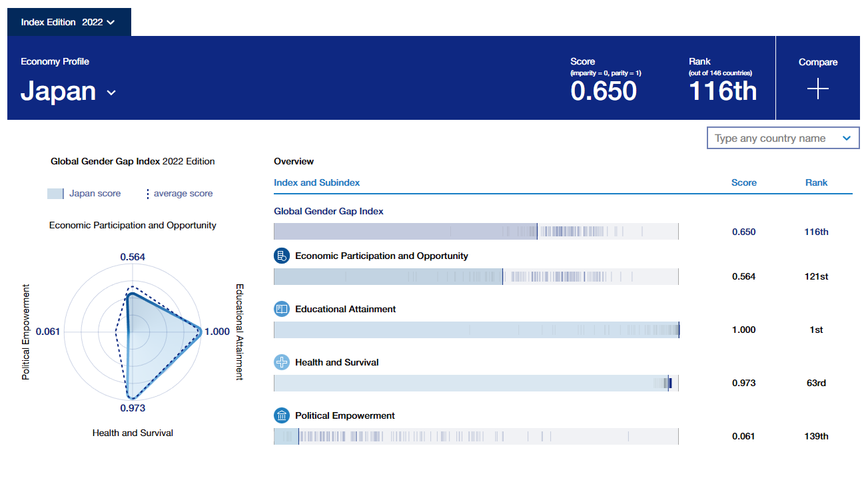Open the Index Edition 2022 dropdown
Viewport: 868px width, 480px height.
click(69, 22)
